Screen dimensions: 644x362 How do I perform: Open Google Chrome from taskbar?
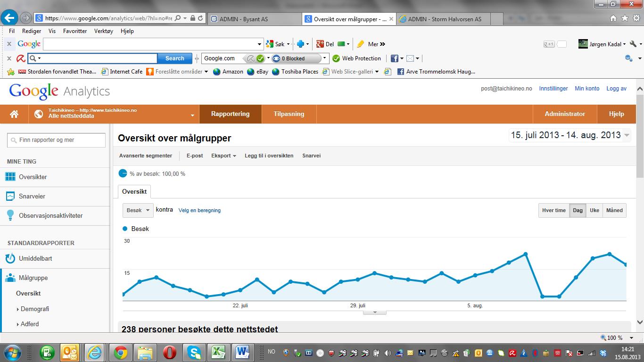(x=120, y=352)
